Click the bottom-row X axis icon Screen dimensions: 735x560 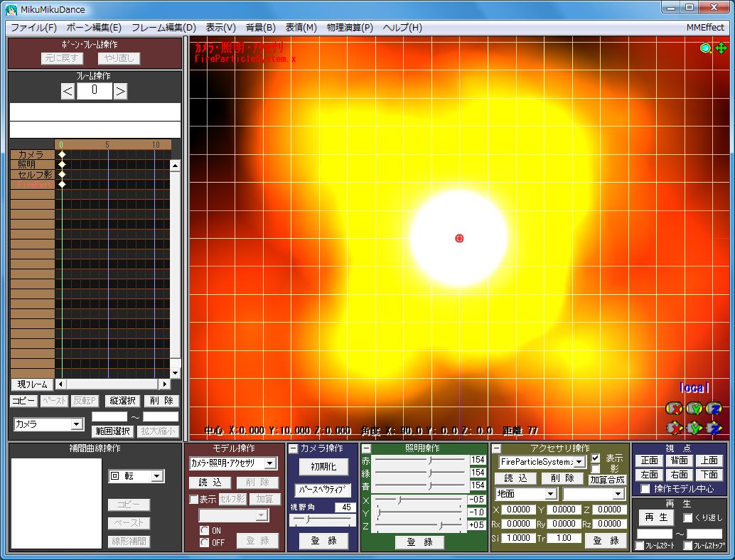point(674,428)
